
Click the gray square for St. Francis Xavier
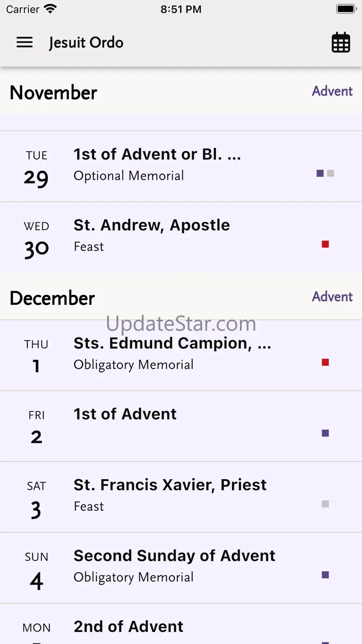[325, 504]
